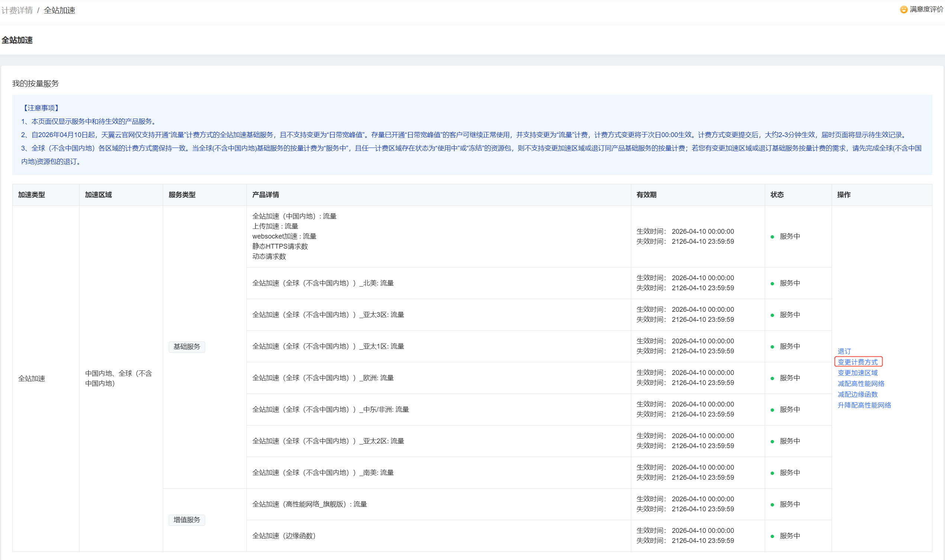
Task: Click green status dot for 北美 row
Action: [x=772, y=284]
